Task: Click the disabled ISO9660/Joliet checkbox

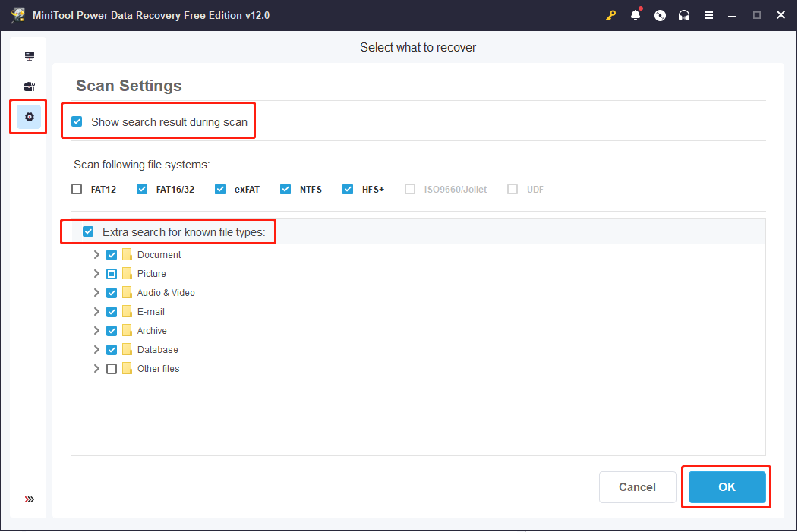Action: pos(410,189)
